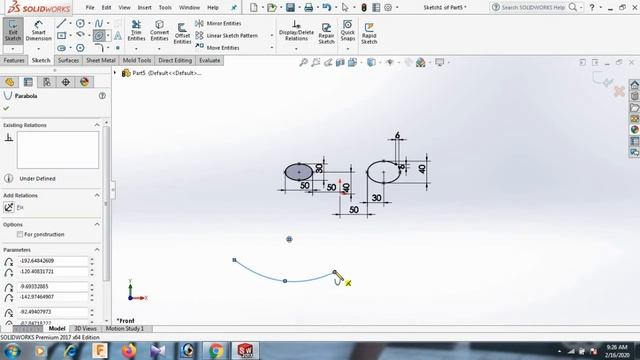
Task: Click the Fix relation button
Action: [9, 207]
